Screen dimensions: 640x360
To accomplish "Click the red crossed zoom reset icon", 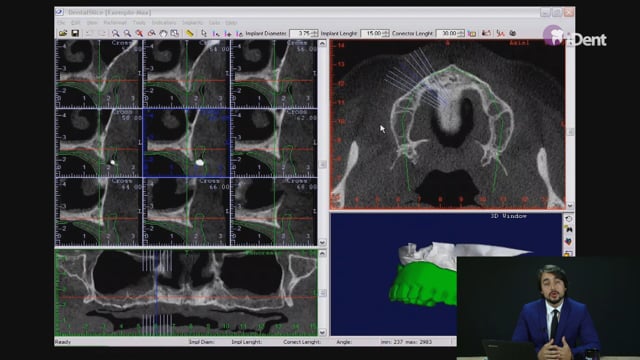I will (139, 33).
